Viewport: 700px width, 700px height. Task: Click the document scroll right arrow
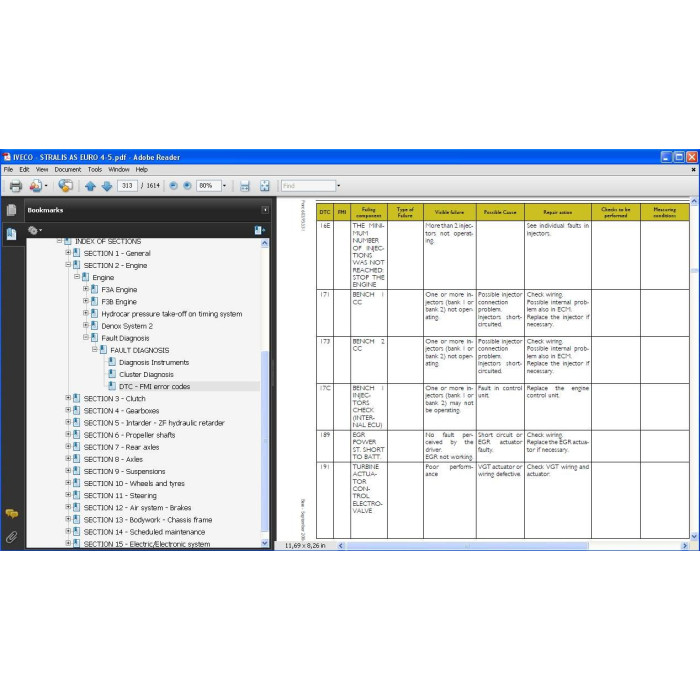[684, 546]
